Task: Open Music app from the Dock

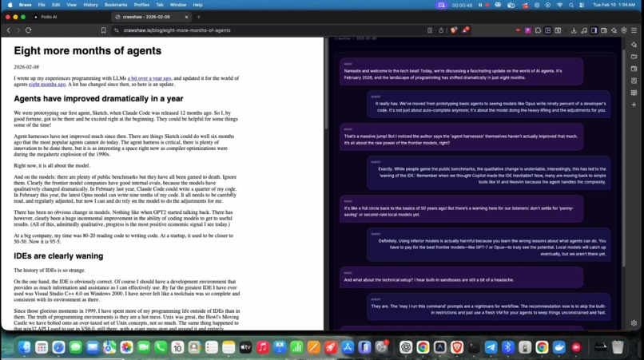Action: (x=262, y=347)
